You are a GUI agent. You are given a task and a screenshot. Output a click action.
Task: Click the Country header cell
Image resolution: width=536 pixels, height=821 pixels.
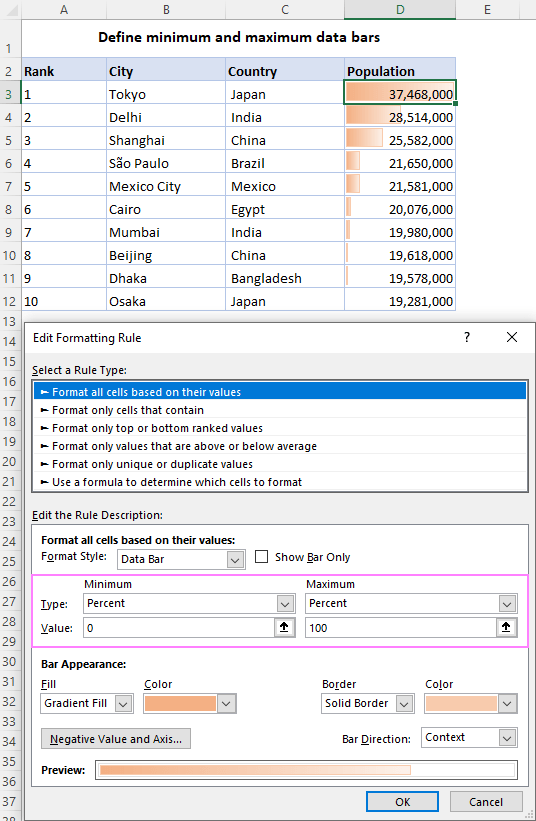pos(285,71)
